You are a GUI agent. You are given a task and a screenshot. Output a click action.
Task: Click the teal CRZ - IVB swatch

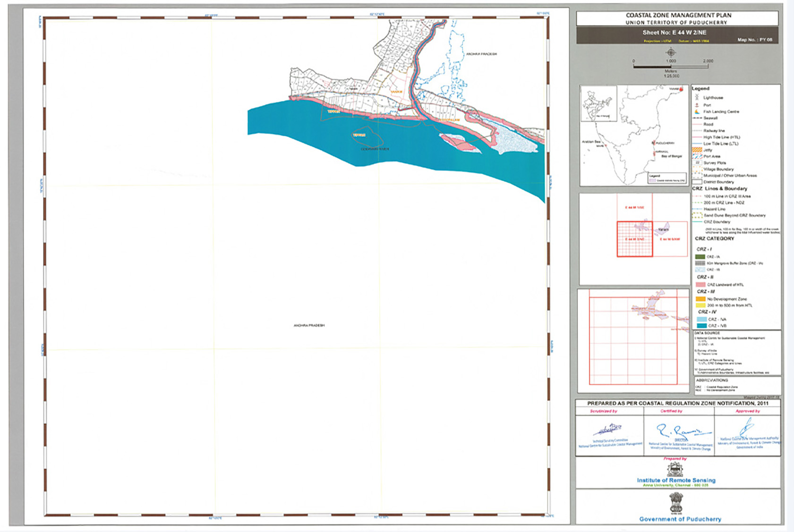701,326
